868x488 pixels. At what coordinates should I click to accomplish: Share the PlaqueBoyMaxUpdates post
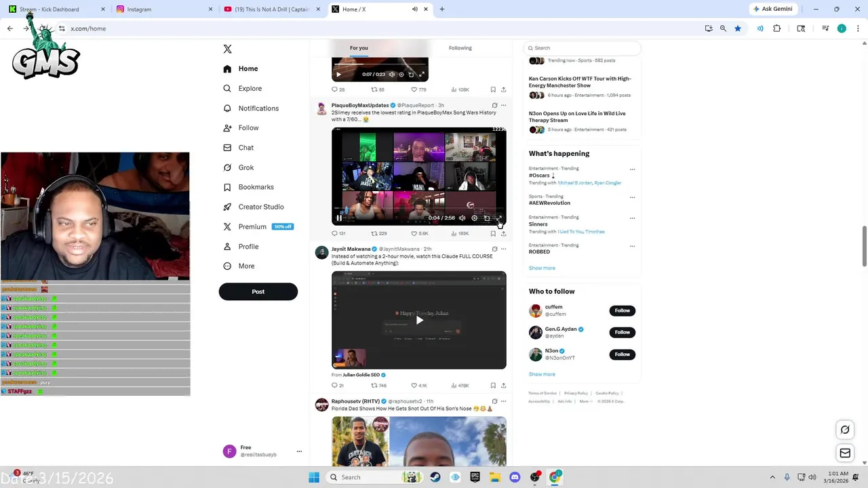503,233
